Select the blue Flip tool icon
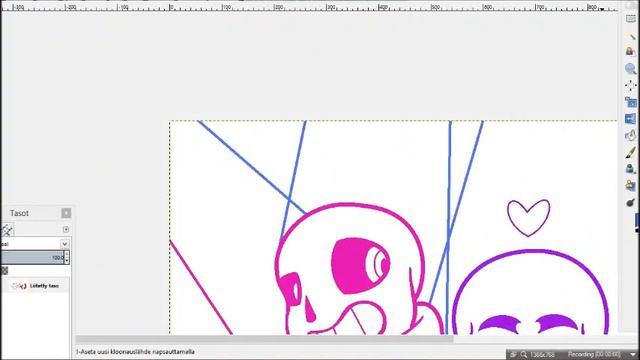 coord(631,119)
